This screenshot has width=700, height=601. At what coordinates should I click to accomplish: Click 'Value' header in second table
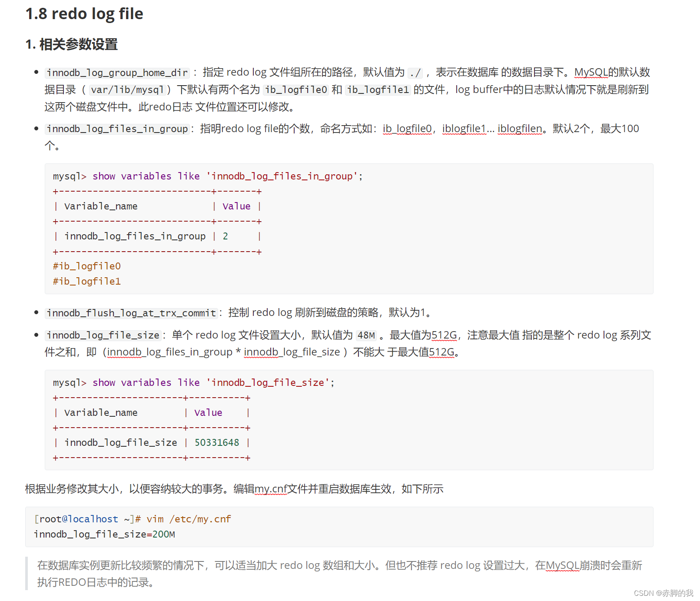click(x=208, y=413)
